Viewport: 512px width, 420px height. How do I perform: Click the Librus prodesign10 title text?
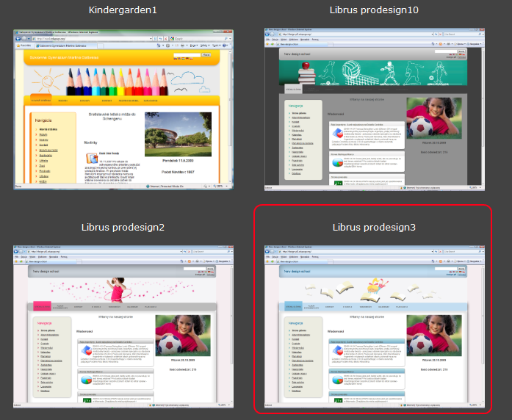coord(374,10)
